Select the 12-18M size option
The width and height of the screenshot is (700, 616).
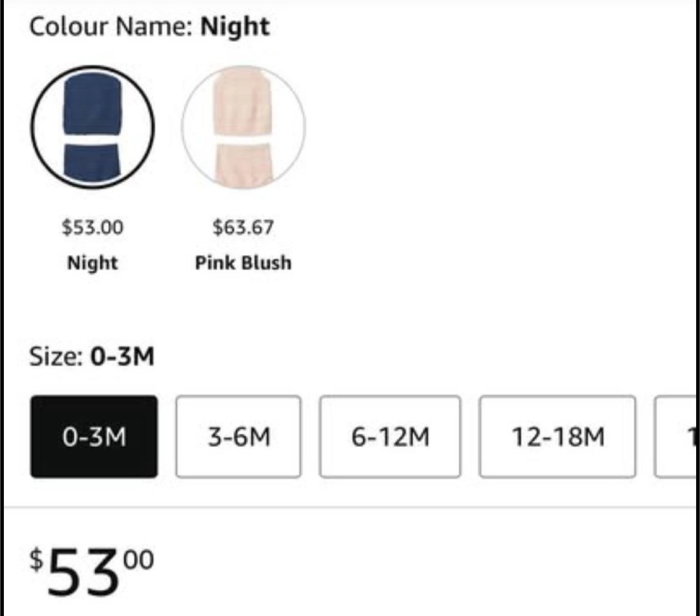point(557,436)
